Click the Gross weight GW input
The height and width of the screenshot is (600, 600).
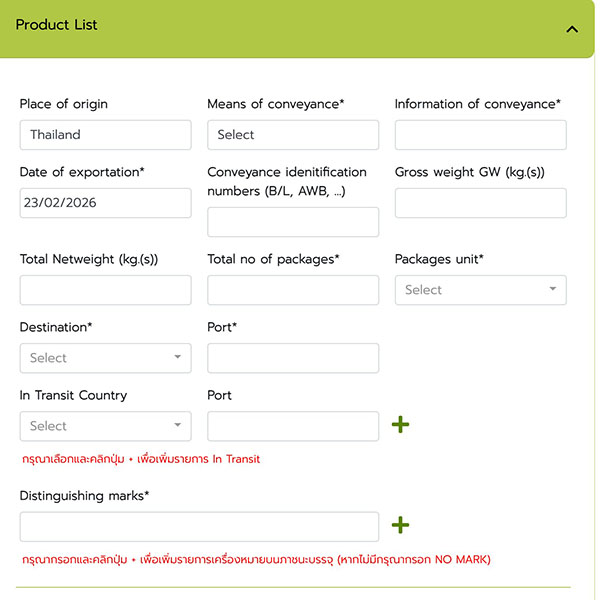click(x=480, y=203)
